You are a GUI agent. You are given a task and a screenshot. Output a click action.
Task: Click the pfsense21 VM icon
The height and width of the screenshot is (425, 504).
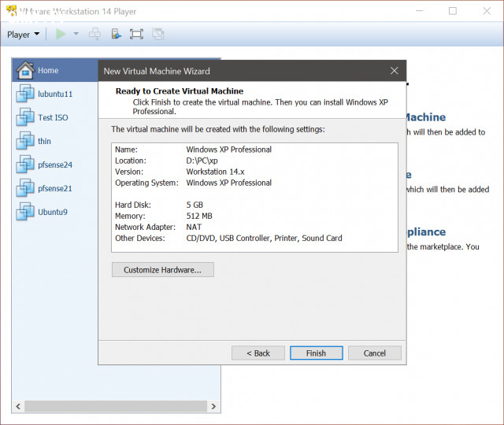click(x=25, y=187)
